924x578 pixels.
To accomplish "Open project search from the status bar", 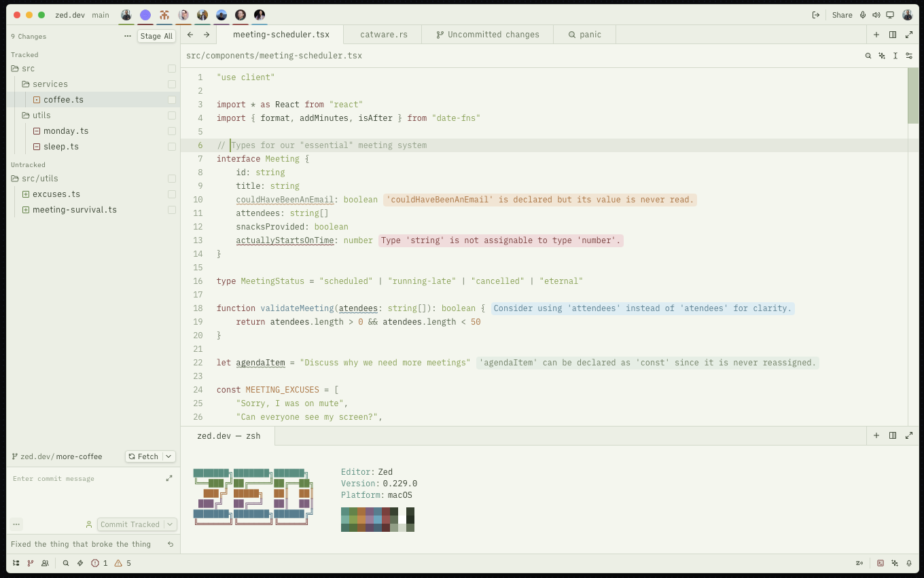I will 66,563.
